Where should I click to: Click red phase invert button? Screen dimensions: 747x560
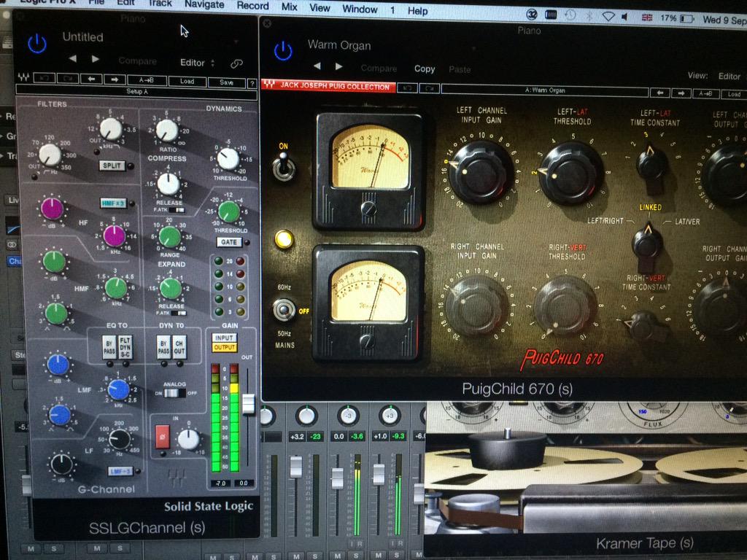[163, 437]
